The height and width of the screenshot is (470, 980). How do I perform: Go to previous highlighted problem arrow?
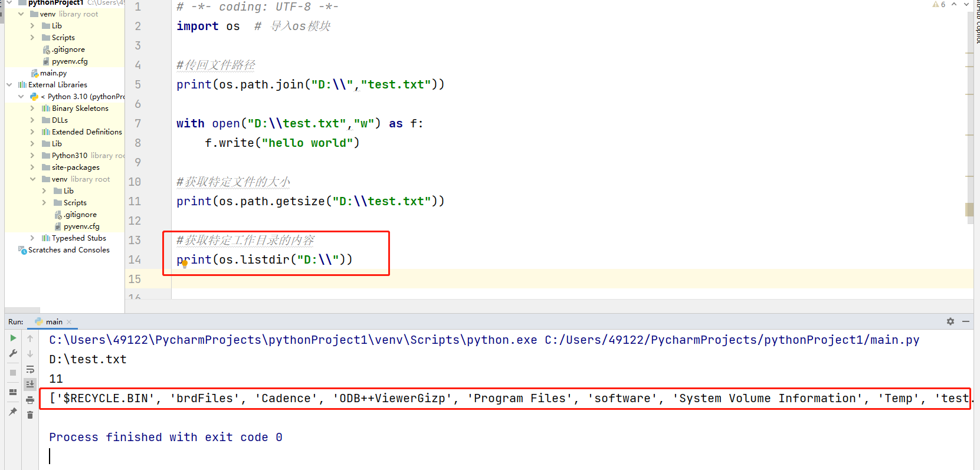954,5
